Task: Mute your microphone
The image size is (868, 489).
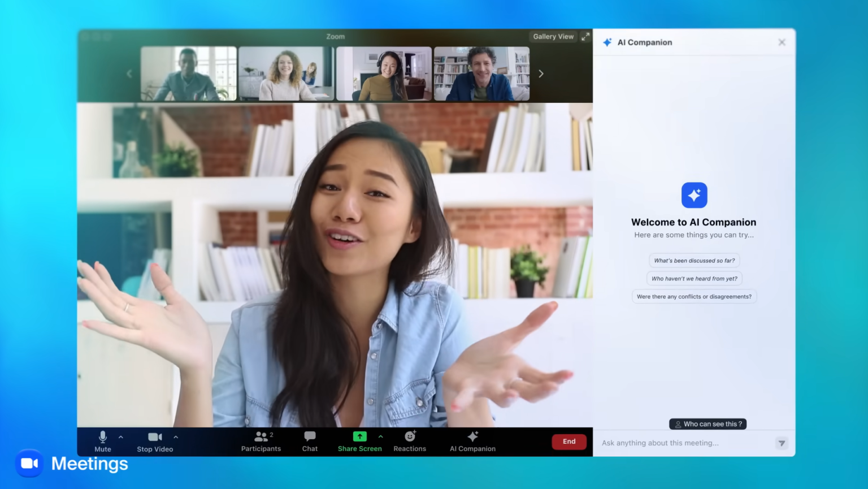Action: [x=102, y=442]
